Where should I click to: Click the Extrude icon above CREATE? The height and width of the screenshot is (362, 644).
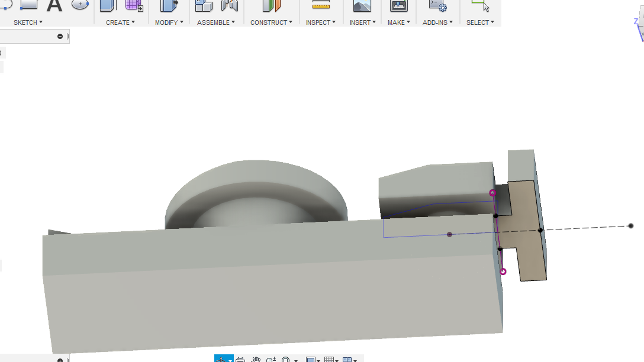click(x=108, y=6)
